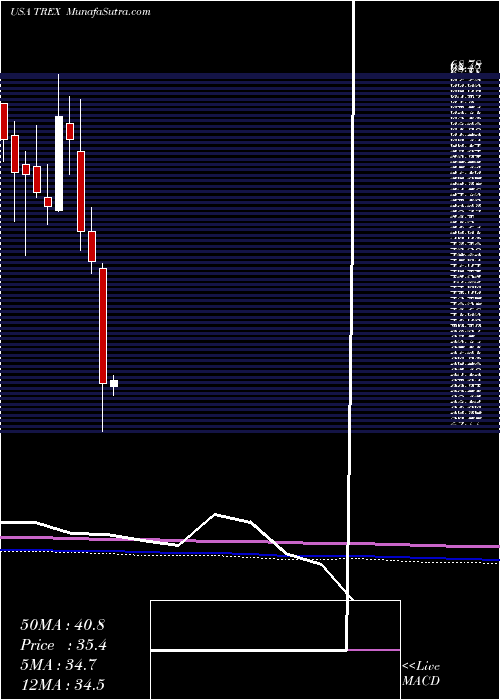This screenshot has height=700, width=500.
Task: Click the Price : 35.4 label
Action: pyautogui.click(x=63, y=645)
